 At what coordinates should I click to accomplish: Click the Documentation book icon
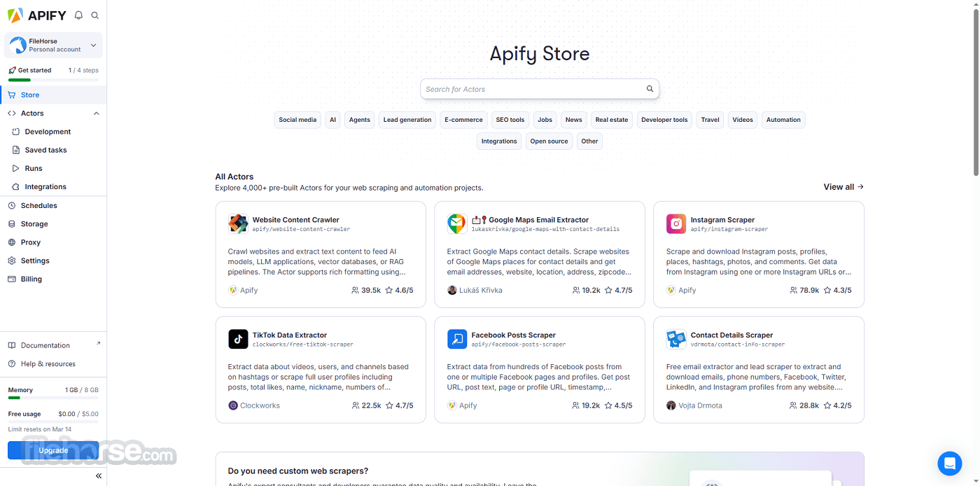(x=12, y=345)
